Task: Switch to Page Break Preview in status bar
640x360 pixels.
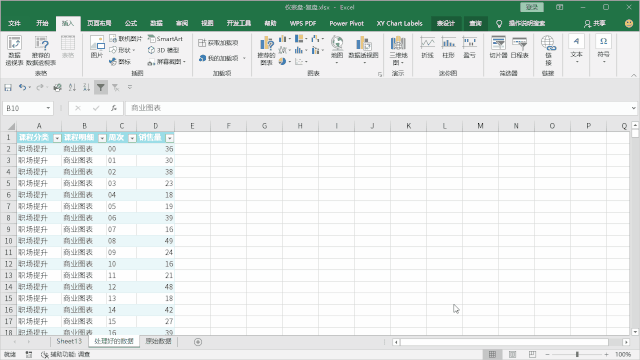Action: click(533, 354)
